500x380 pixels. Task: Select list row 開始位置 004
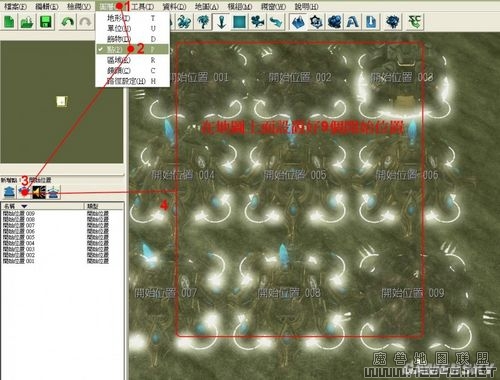62,243
